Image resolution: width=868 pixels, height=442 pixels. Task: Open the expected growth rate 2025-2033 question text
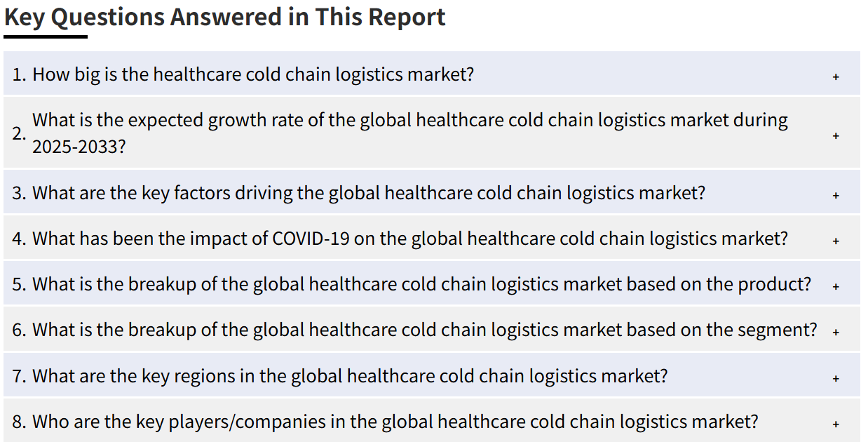pyautogui.click(x=410, y=133)
